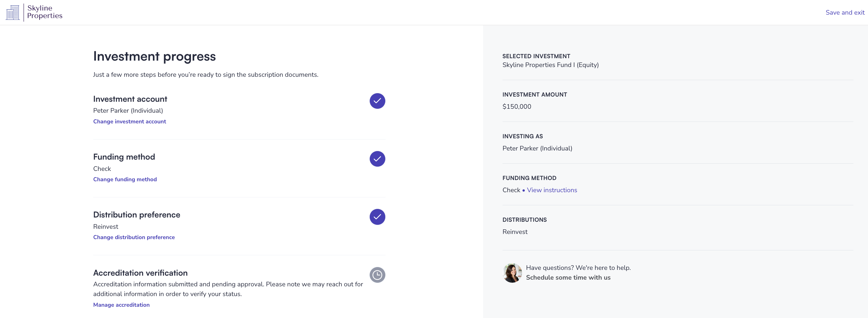The image size is (868, 318).
Task: Click the $150,000 investment amount
Action: coord(517,107)
